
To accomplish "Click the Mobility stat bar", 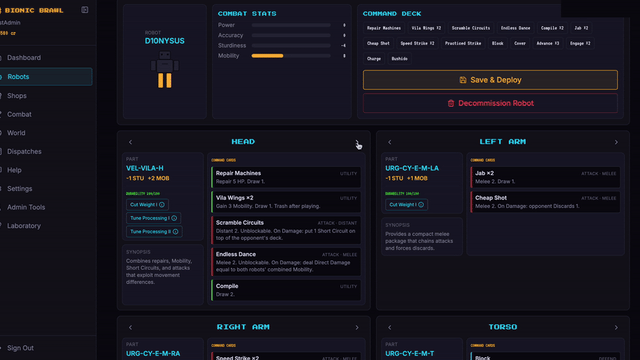I will [x=291, y=56].
